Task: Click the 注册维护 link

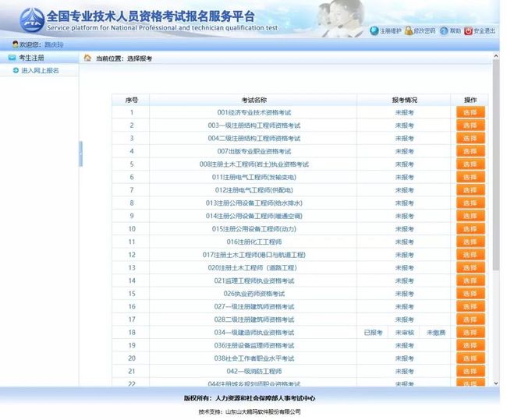Action: pyautogui.click(x=390, y=31)
